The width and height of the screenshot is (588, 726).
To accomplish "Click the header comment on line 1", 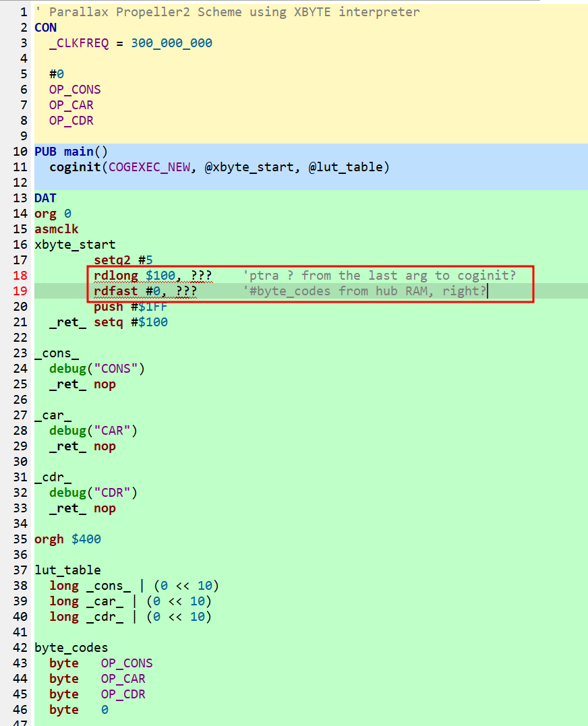I will click(x=227, y=13).
